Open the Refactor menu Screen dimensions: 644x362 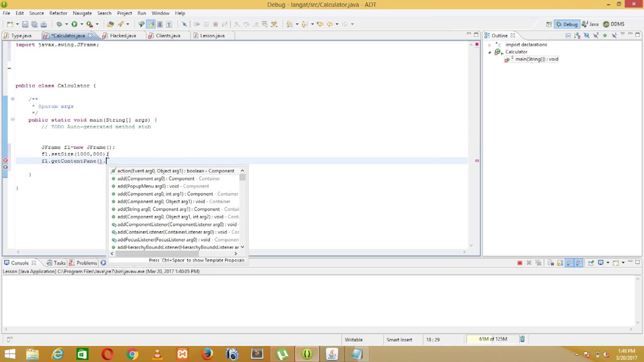58,13
